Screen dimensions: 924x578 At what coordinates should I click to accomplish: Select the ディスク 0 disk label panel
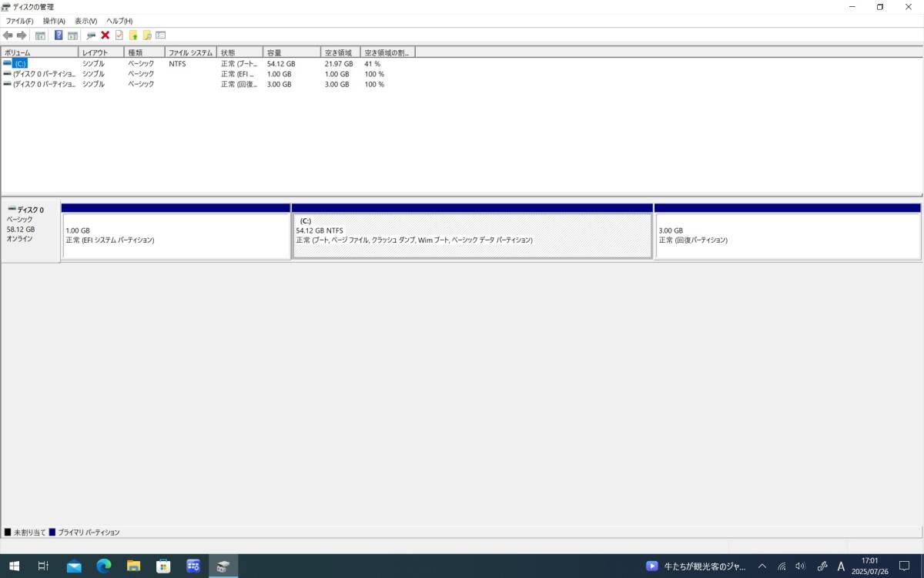coord(31,233)
